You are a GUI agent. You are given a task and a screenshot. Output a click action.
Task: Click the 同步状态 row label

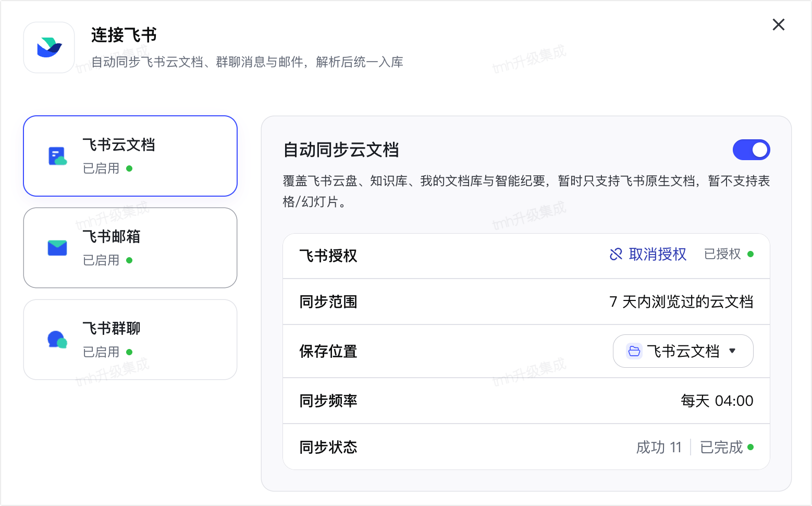[328, 447]
